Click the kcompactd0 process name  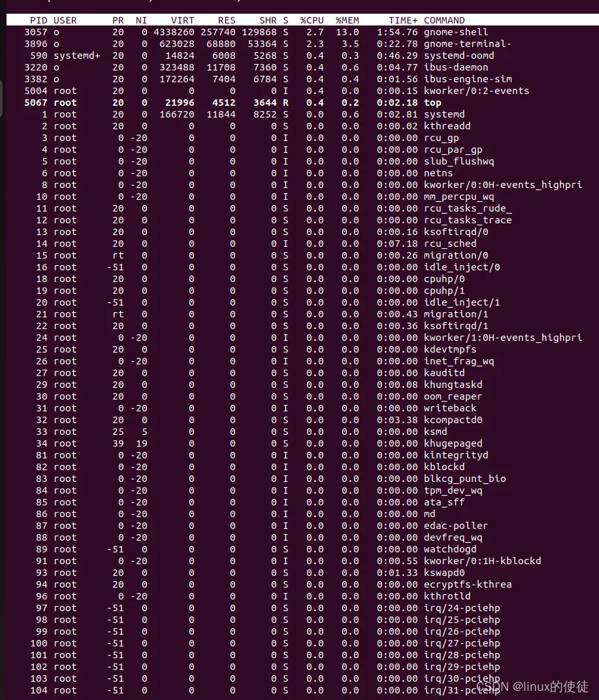pyautogui.click(x=453, y=420)
